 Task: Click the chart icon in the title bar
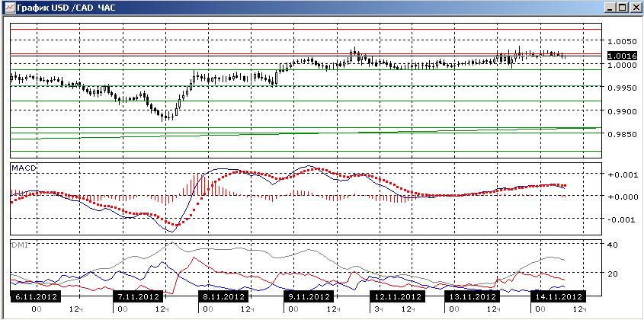click(8, 7)
